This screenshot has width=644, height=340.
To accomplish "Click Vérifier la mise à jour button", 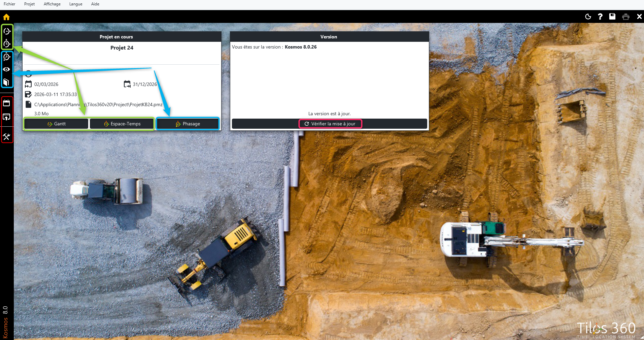I will tap(330, 124).
